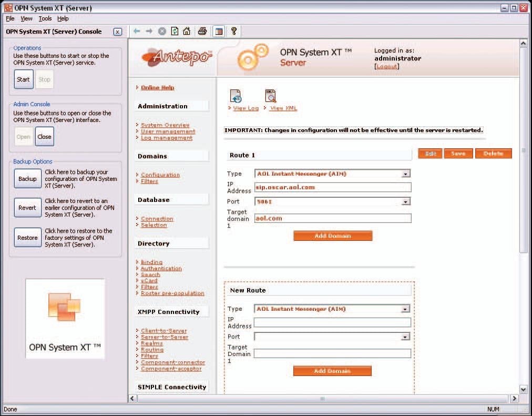Open the Domains Configuration link
The width and height of the screenshot is (532, 416).
(x=160, y=175)
